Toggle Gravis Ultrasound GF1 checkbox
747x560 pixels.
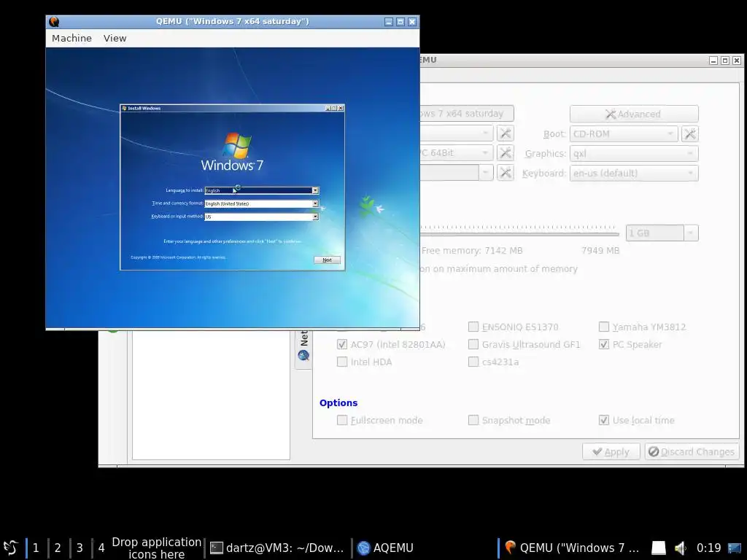pos(473,344)
